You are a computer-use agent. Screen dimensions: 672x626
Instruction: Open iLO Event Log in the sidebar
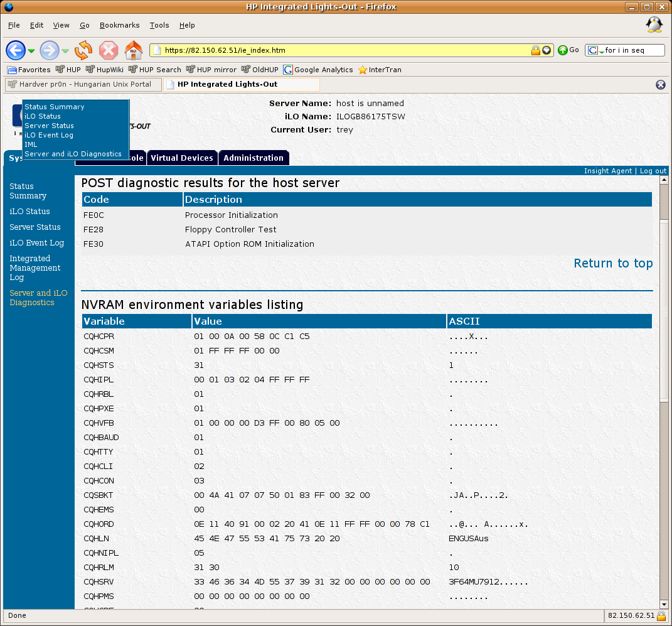(36, 243)
